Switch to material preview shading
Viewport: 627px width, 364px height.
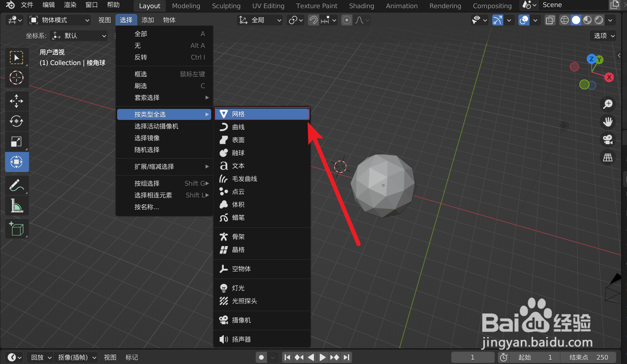(587, 20)
